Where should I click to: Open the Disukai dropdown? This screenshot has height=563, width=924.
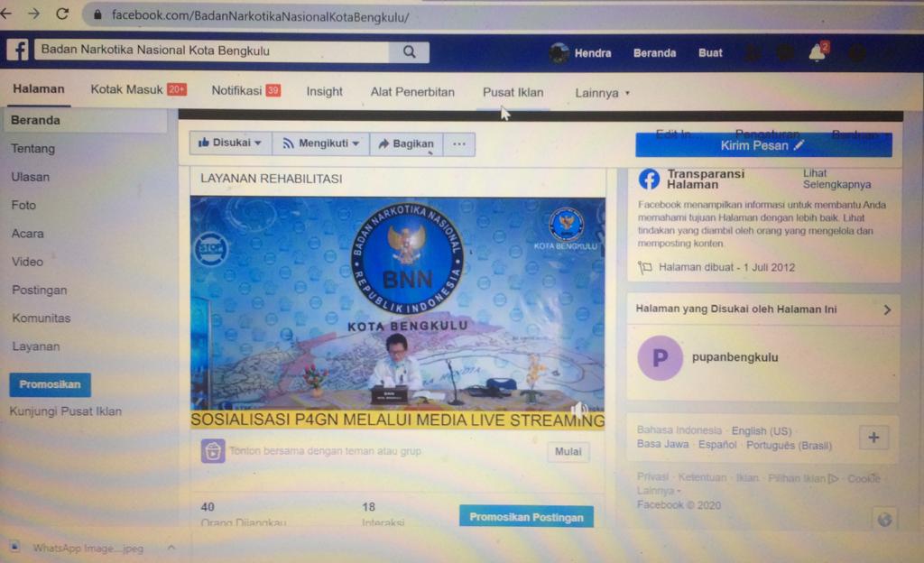pos(230,143)
